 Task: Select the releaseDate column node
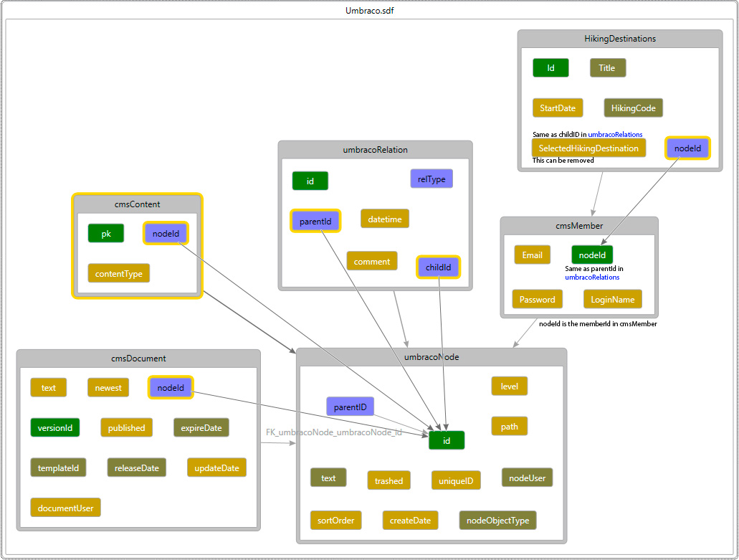click(137, 468)
